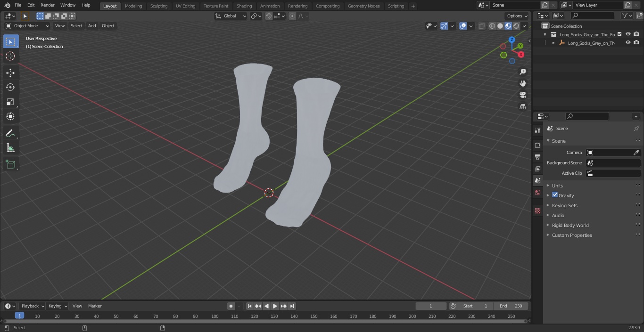This screenshot has width=644, height=332.
Task: Open the File menu
Action: [18, 5]
